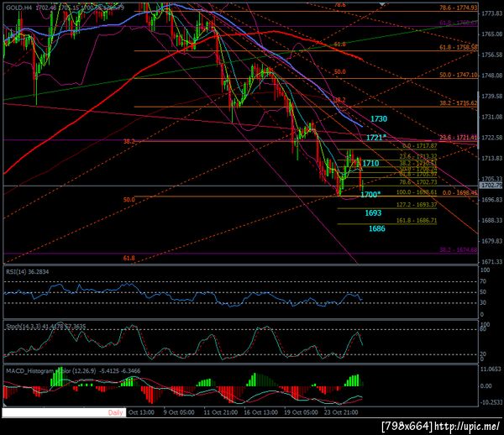The height and width of the screenshot is (435, 504).
Task: Click the MACD scale value 11.0653
Action: point(491,369)
